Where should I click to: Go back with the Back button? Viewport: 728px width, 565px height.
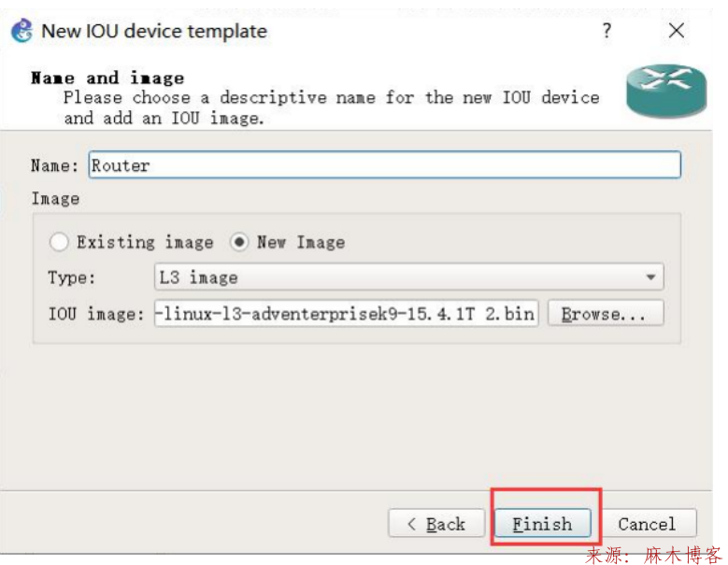(x=436, y=524)
